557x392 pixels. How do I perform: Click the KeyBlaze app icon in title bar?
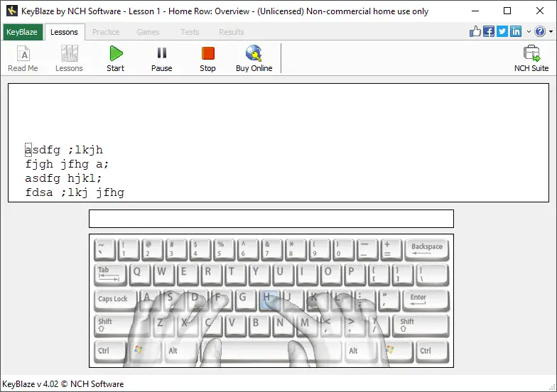coord(11,11)
